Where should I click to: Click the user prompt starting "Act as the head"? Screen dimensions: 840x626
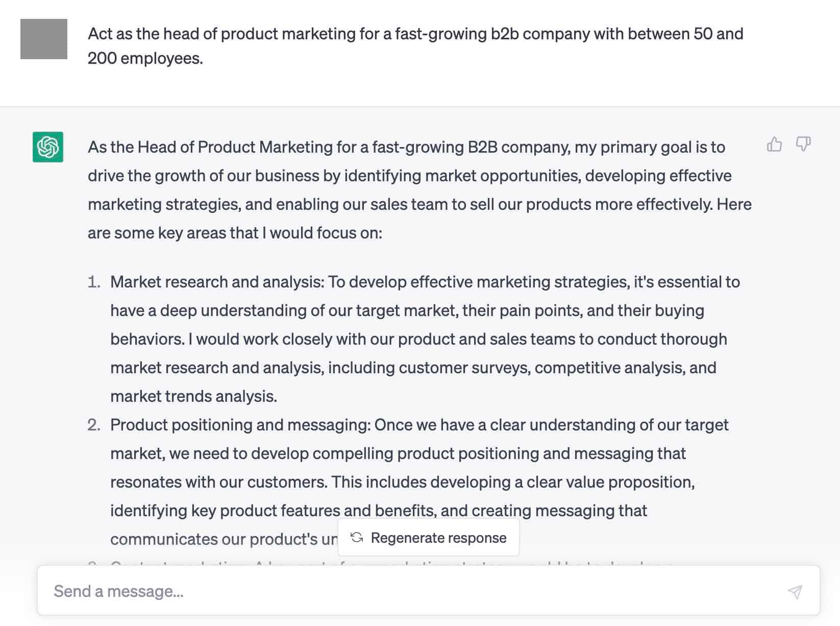point(414,34)
